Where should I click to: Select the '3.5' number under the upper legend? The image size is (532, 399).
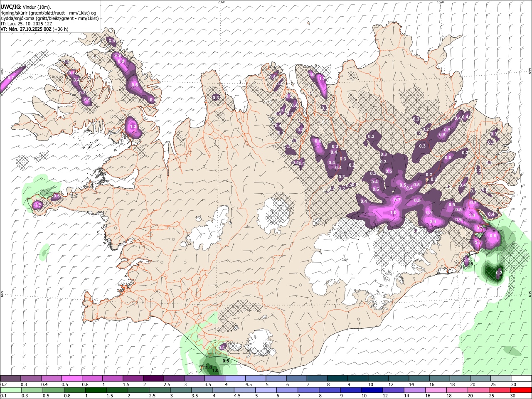tap(208, 384)
